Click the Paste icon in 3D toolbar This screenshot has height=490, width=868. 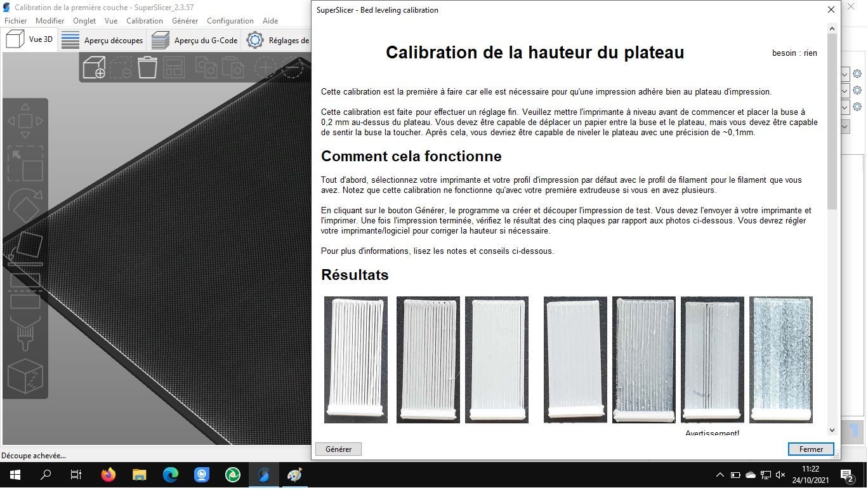click(232, 67)
